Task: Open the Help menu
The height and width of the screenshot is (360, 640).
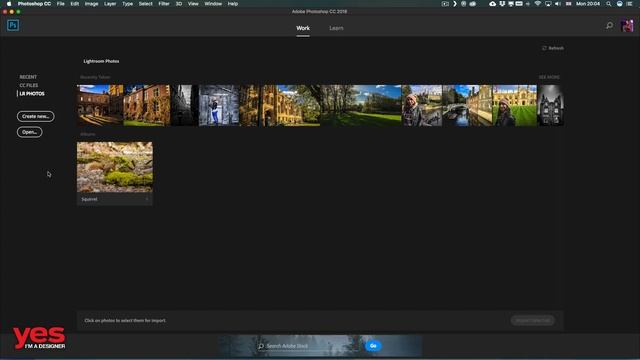Action: coord(233,4)
